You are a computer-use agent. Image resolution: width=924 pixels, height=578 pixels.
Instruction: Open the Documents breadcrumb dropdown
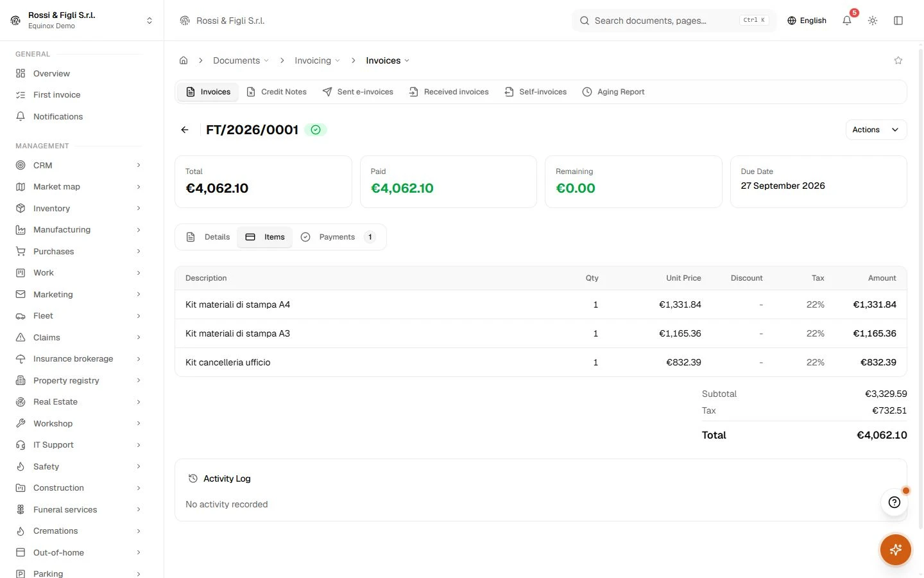coord(241,60)
